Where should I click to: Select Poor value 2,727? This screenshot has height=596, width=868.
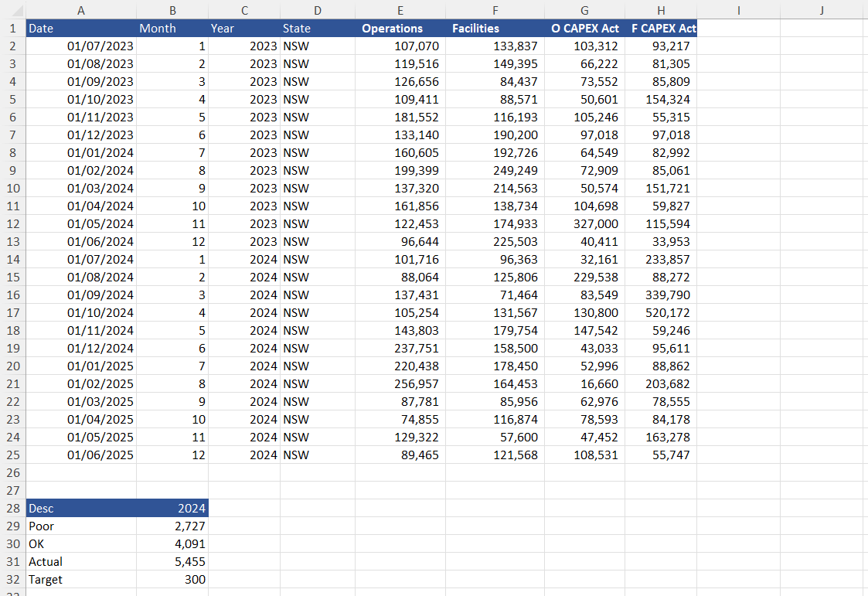172,526
